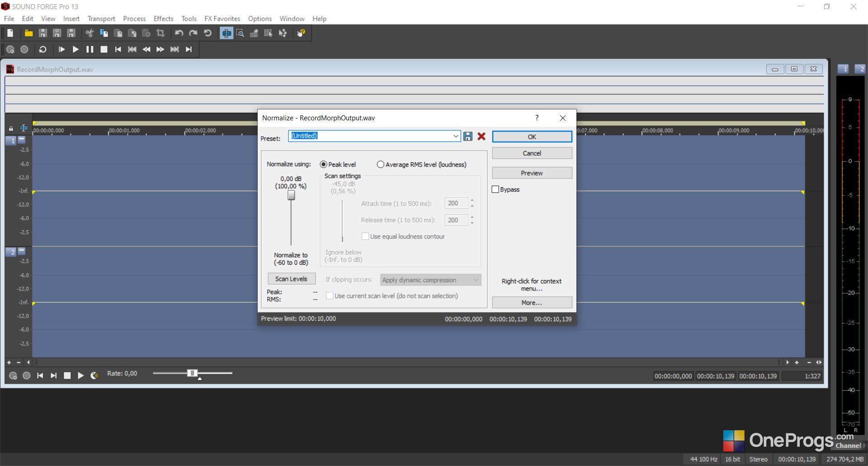This screenshot has width=868, height=466.
Task: Go to end in top transport toolbar
Action: (189, 49)
